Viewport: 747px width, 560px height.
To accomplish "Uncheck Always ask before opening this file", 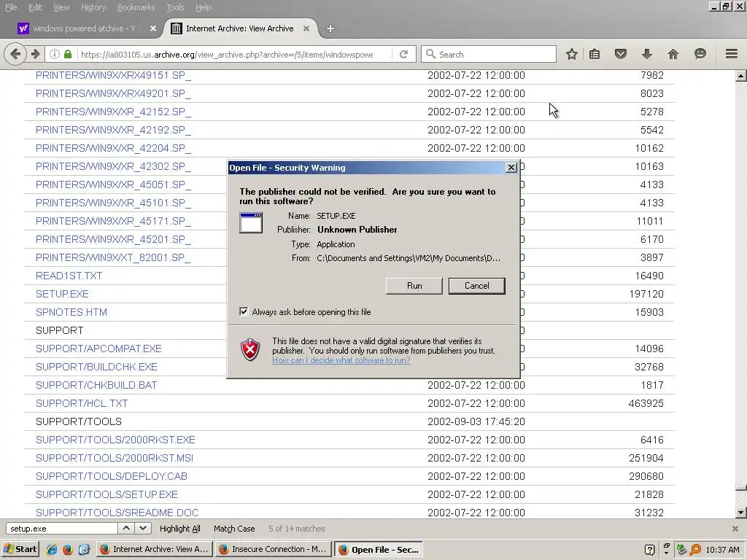I will click(244, 311).
